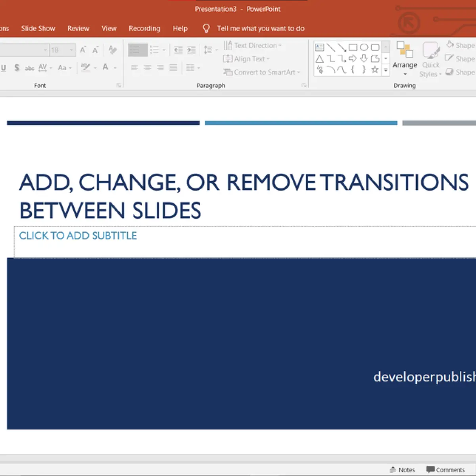Toggle strikethrough formatting
Screen dimensions: 476x476
pyautogui.click(x=30, y=68)
